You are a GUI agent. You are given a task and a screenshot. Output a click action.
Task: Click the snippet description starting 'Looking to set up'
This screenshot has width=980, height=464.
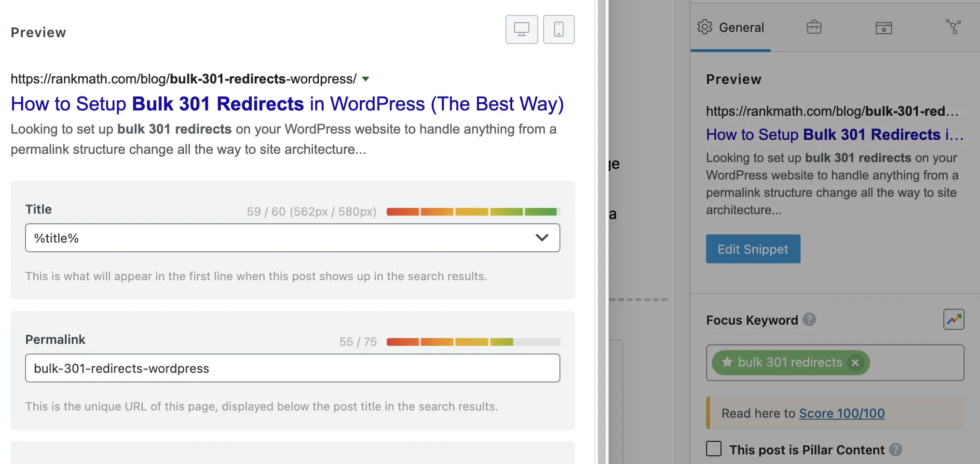tap(284, 139)
